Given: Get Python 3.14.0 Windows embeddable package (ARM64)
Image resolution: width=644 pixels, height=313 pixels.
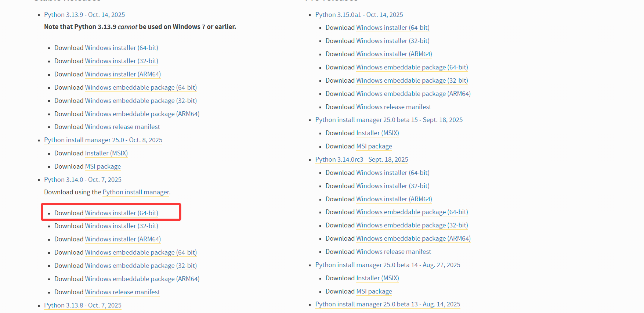Looking at the screenshot, I should click(142, 279).
